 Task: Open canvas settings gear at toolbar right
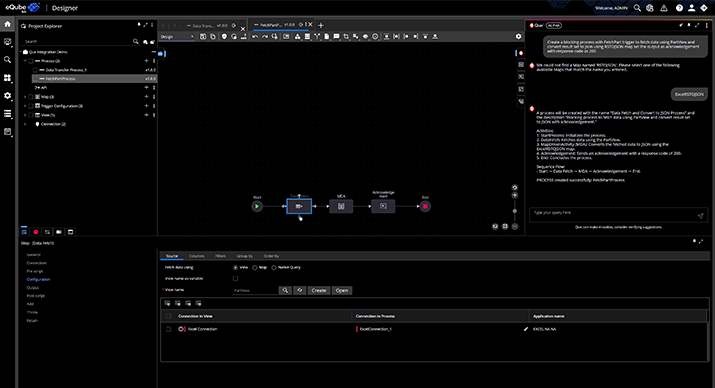pyautogui.click(x=518, y=36)
